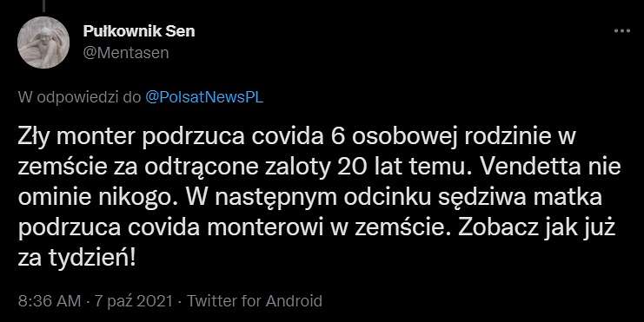
Task: Click the date 7 paź 2021
Action: [134, 301]
